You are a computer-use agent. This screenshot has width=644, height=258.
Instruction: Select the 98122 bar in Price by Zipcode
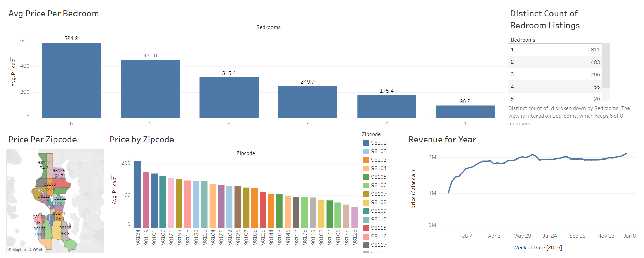coord(221,206)
